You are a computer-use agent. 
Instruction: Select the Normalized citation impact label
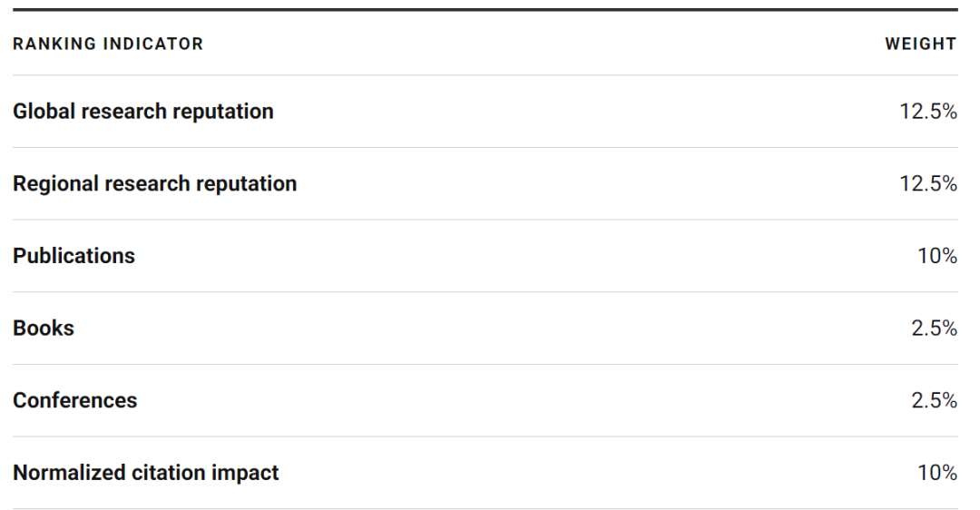145,473
